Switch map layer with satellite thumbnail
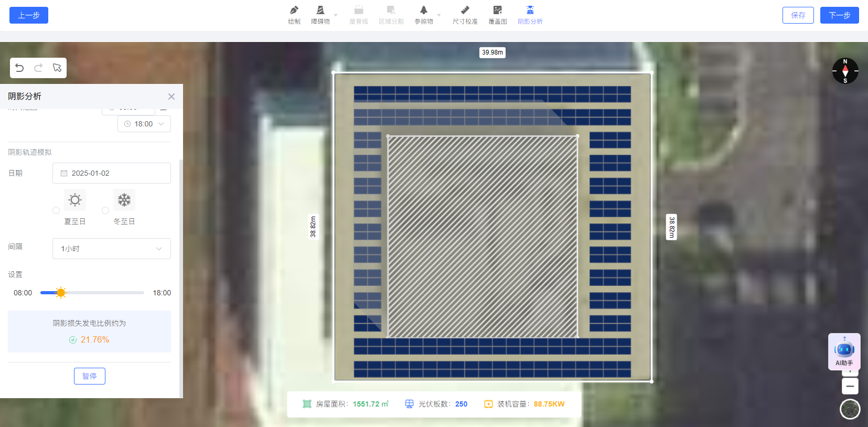868x427 pixels. point(850,409)
